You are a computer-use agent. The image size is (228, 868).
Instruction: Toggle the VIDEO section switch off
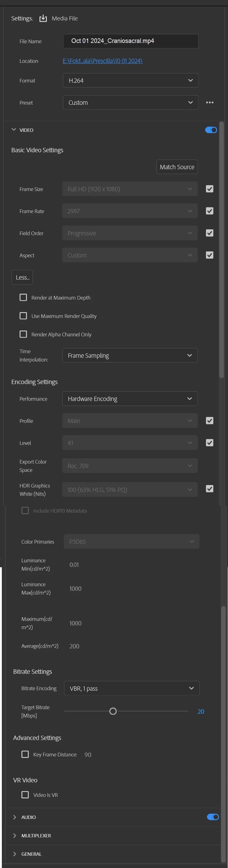click(211, 130)
